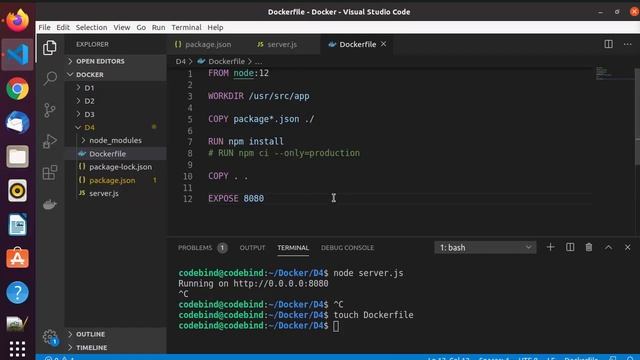
Task: Open package-lock.json in the explorer
Action: click(x=116, y=167)
